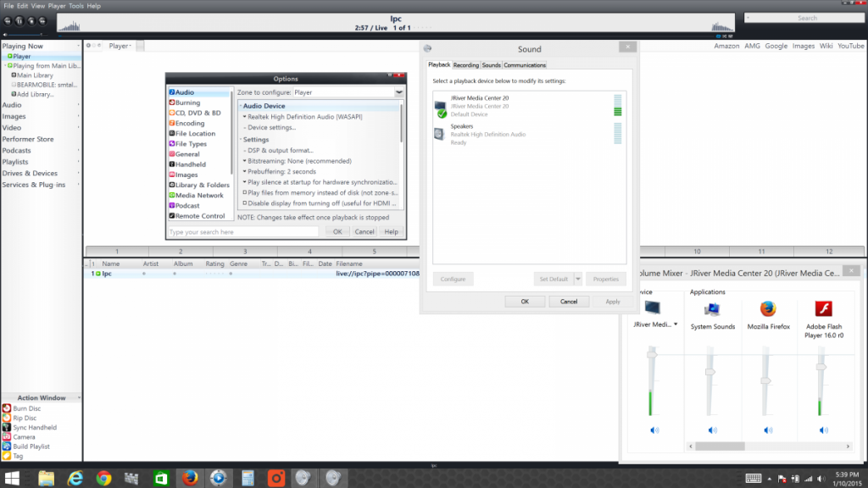Mute System Sounds in Volume Mixer
Image resolution: width=868 pixels, height=488 pixels.
(x=712, y=430)
